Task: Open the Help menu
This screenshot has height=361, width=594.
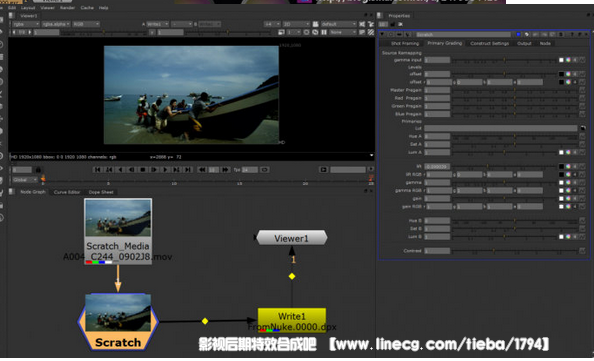Action: (103, 8)
